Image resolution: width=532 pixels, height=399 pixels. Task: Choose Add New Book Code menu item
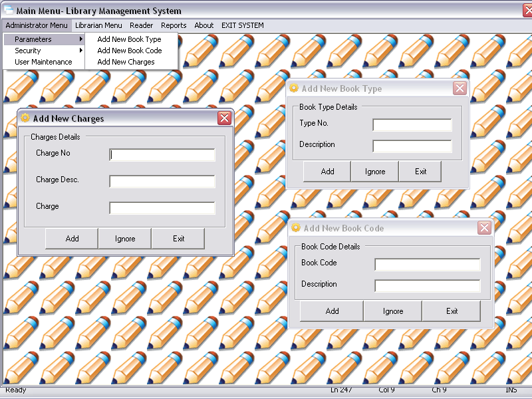click(131, 51)
